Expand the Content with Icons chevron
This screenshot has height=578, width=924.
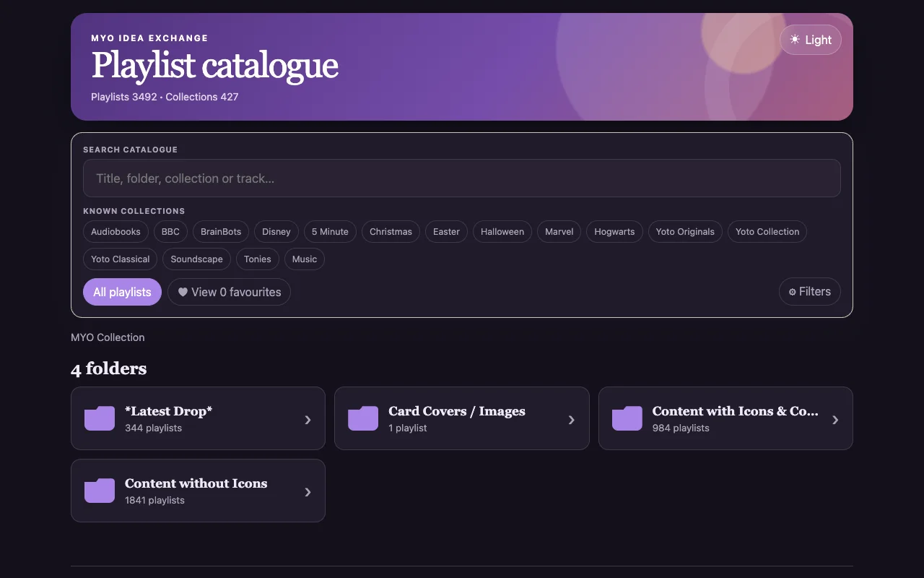tap(835, 420)
